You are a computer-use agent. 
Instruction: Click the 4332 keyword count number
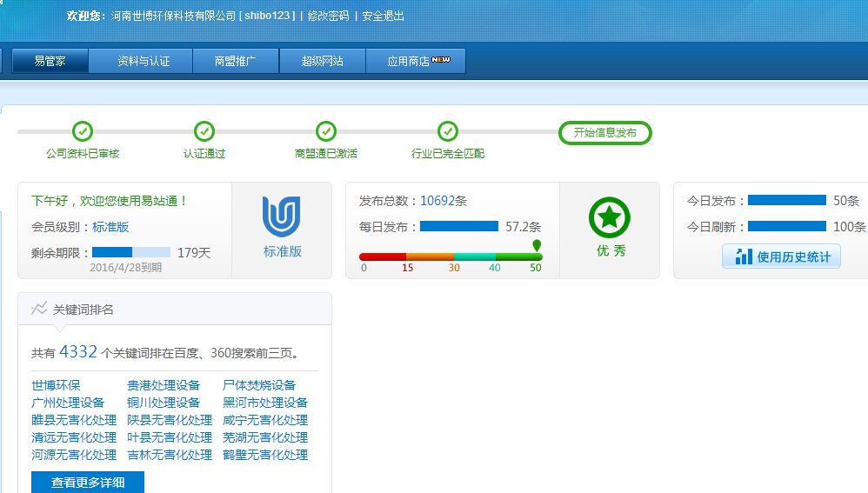[x=78, y=352]
